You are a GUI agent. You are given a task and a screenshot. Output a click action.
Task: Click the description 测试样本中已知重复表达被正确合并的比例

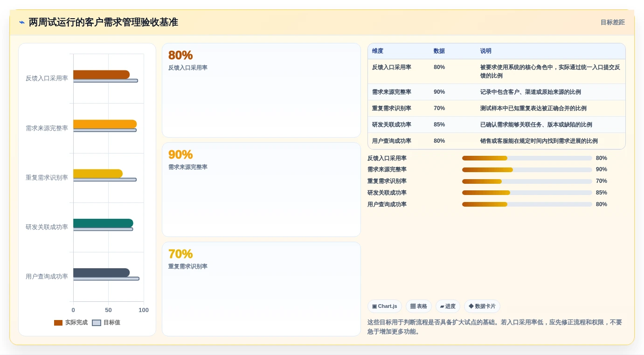533,108
